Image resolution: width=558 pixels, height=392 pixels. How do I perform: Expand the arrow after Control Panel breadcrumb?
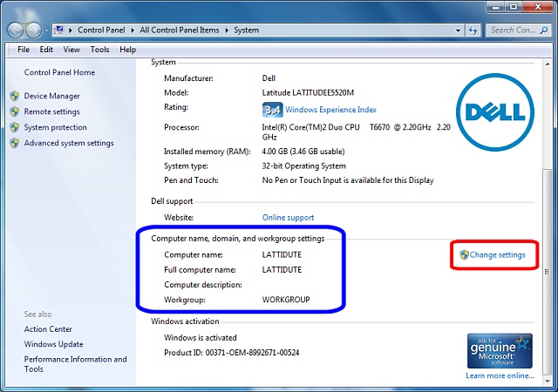[133, 30]
